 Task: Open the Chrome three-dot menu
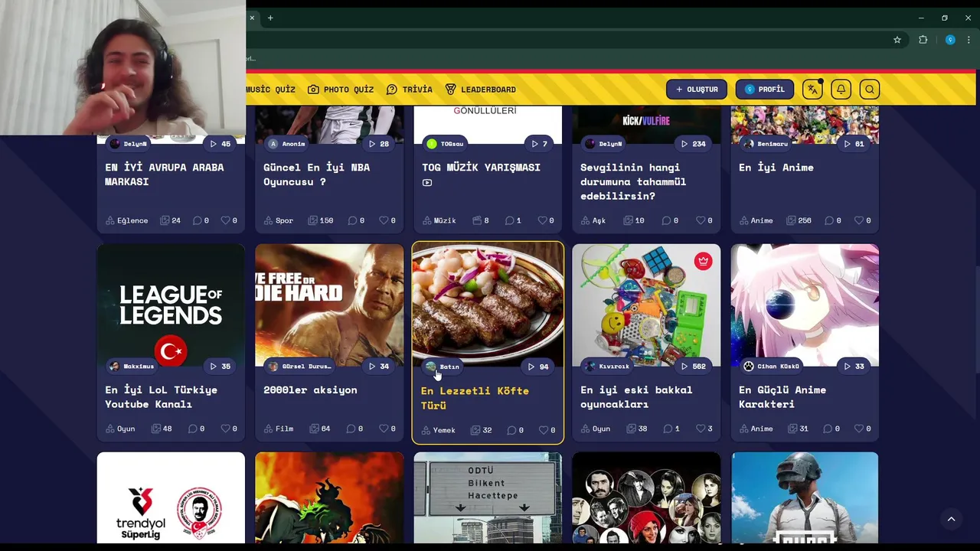coord(969,40)
